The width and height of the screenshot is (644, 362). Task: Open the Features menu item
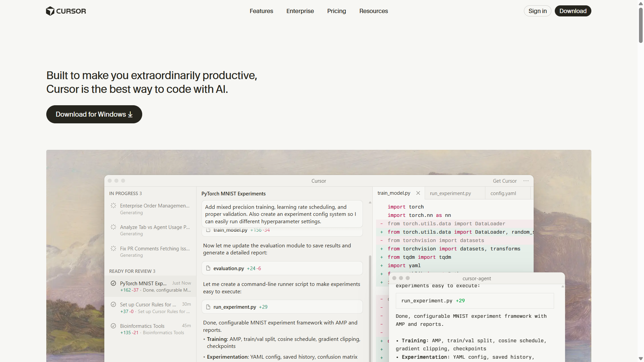tap(261, 11)
